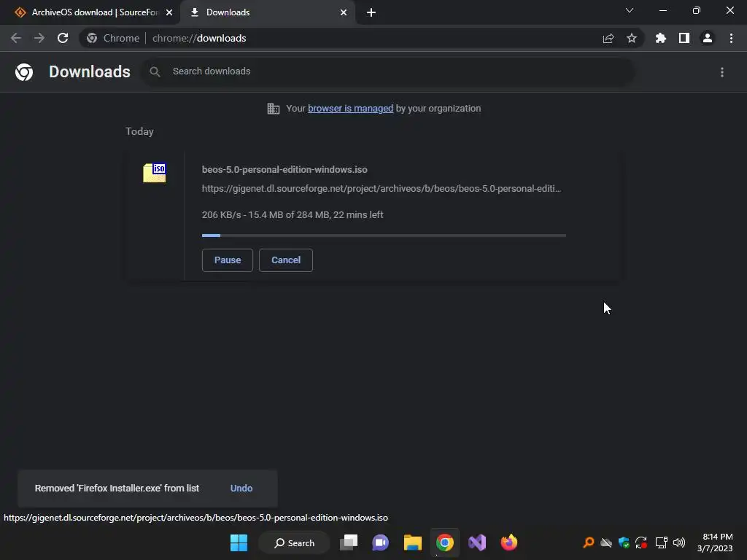Image resolution: width=747 pixels, height=560 pixels.
Task: Click the Chrome logo beside Downloads title
Action: tap(24, 72)
